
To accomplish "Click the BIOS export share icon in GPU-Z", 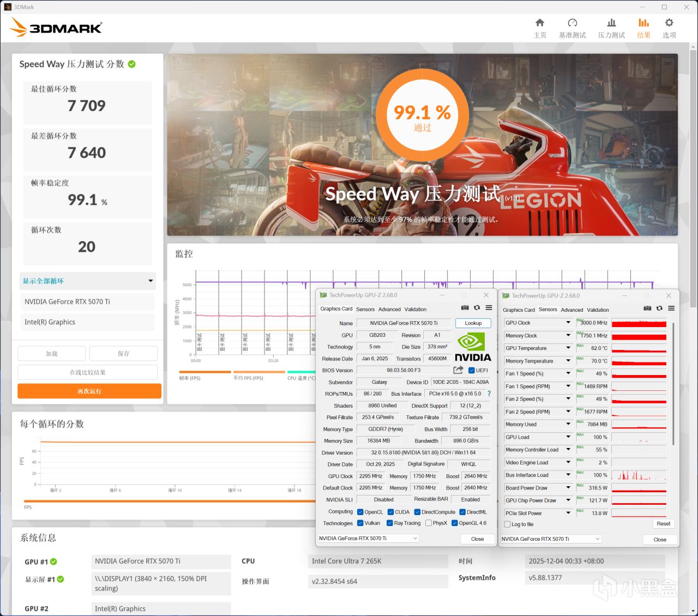I will tap(458, 370).
